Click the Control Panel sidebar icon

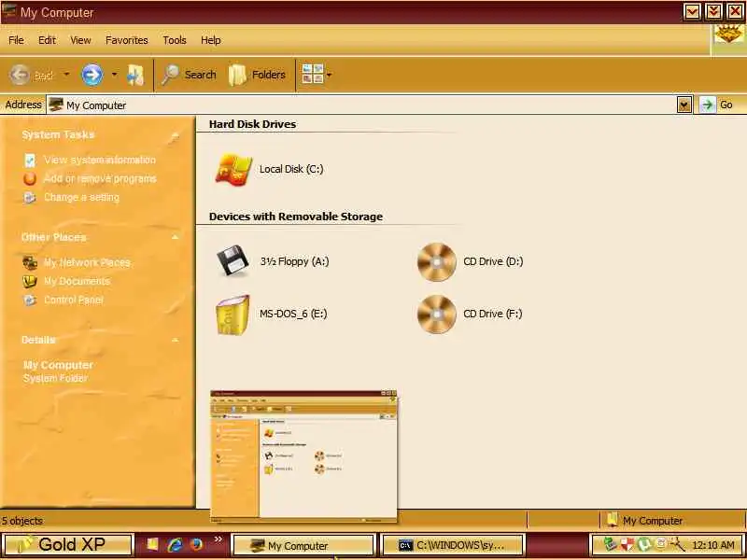30,300
